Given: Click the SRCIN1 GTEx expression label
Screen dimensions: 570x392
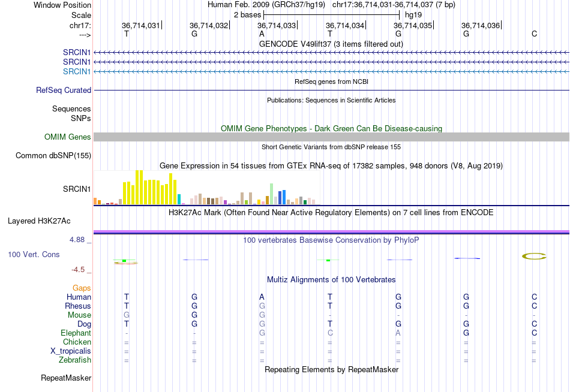Looking at the screenshot, I should [76, 189].
